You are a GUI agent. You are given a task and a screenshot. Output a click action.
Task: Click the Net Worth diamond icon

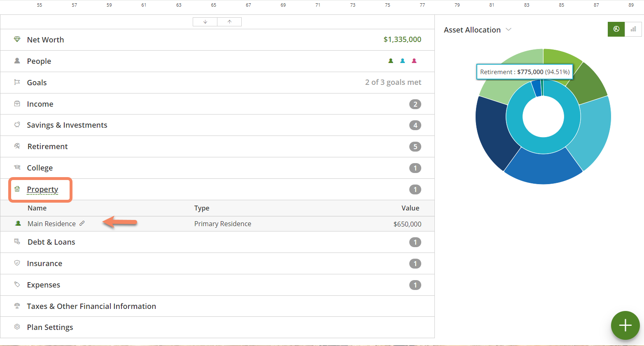17,40
